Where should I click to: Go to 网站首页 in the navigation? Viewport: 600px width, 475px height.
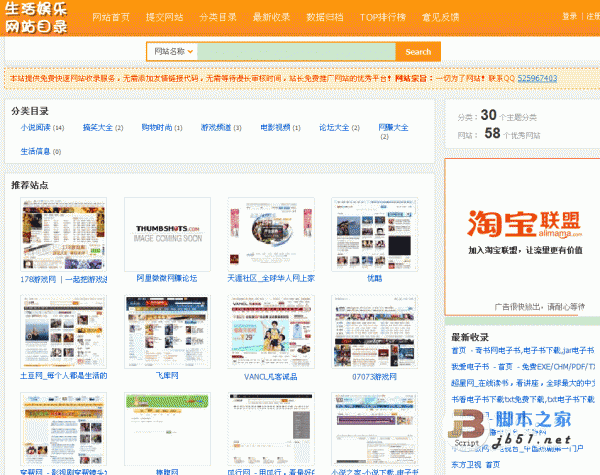pyautogui.click(x=111, y=17)
